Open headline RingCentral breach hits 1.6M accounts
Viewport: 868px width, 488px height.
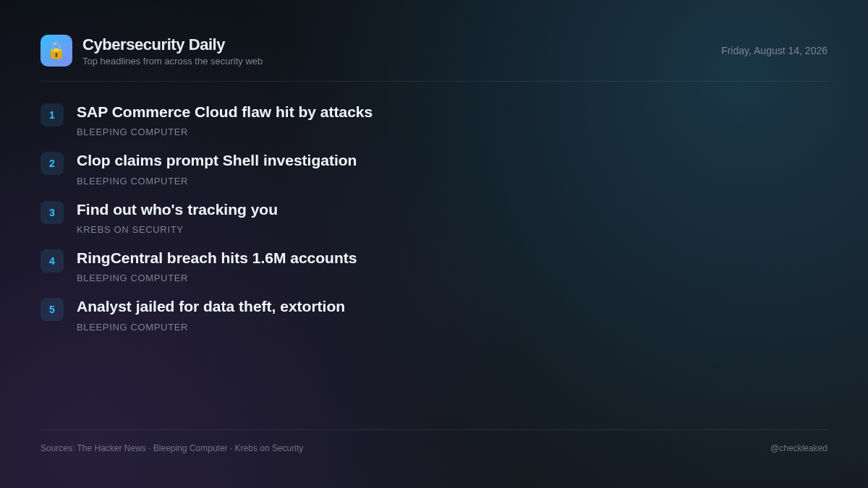coord(216,258)
